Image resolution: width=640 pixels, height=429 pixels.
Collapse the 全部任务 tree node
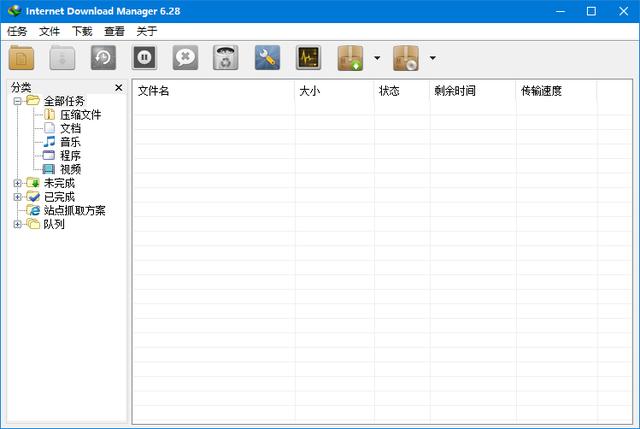point(17,101)
